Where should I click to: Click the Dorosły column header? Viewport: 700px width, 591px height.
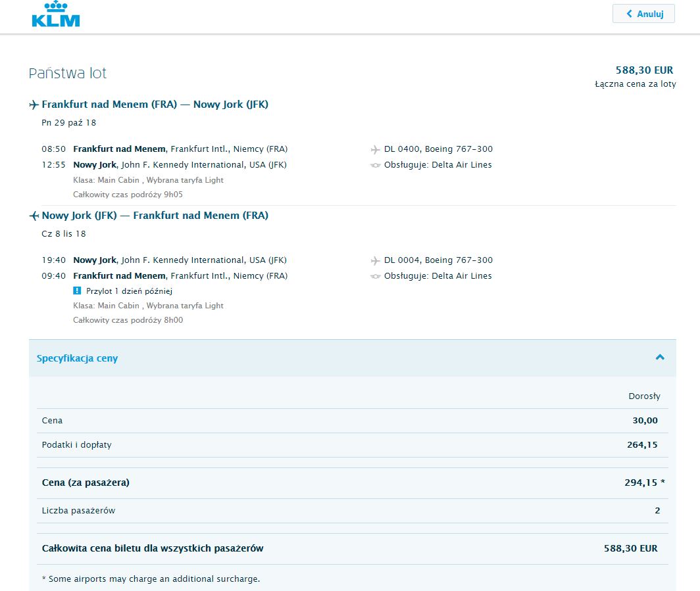coord(644,396)
